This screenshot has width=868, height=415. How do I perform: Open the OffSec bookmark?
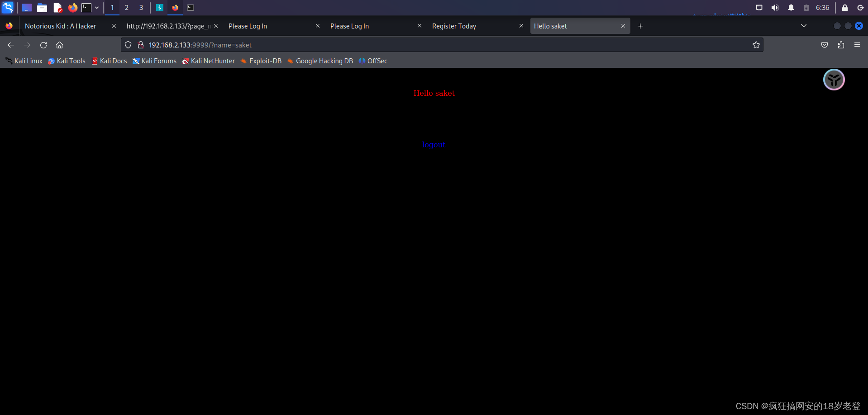pyautogui.click(x=373, y=61)
